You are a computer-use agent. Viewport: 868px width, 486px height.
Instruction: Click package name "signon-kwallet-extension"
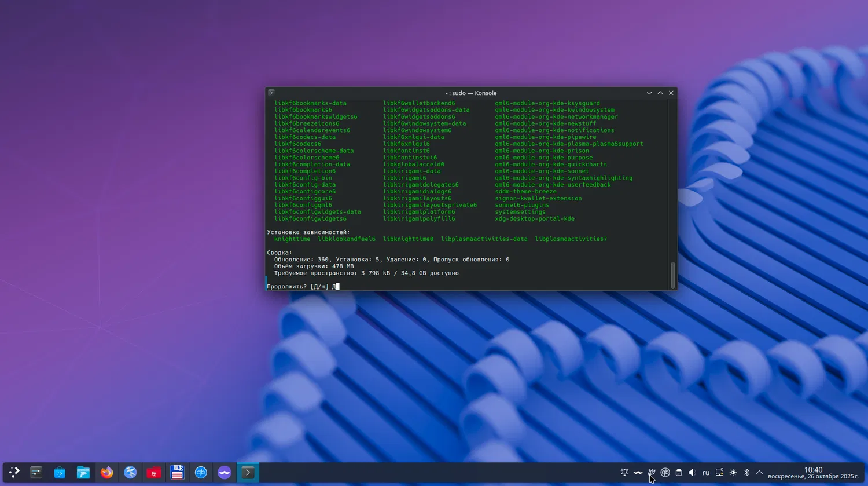tap(539, 199)
